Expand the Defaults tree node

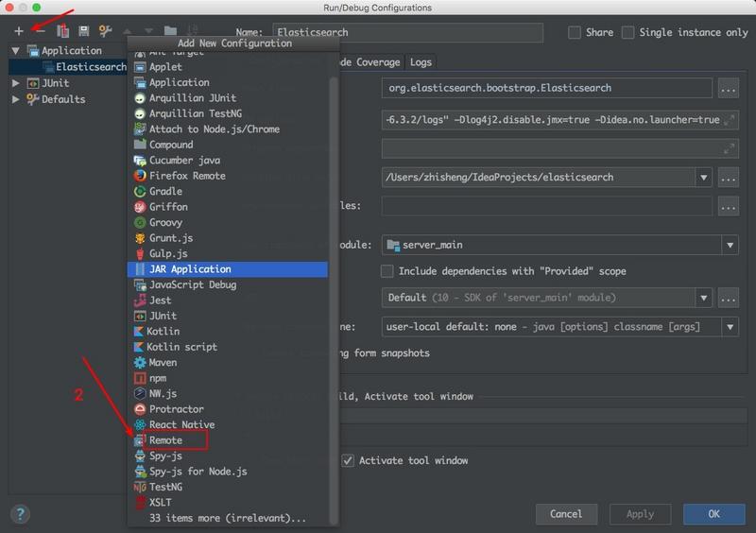coord(16,99)
